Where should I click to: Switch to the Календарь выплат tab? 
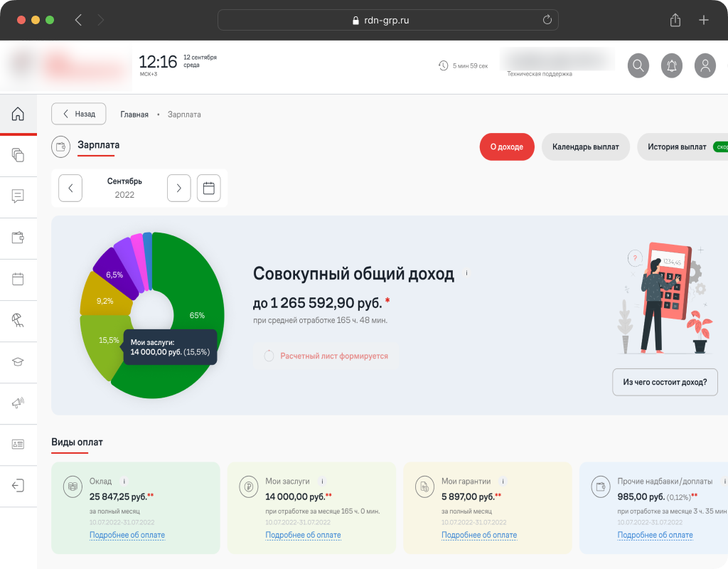(586, 147)
